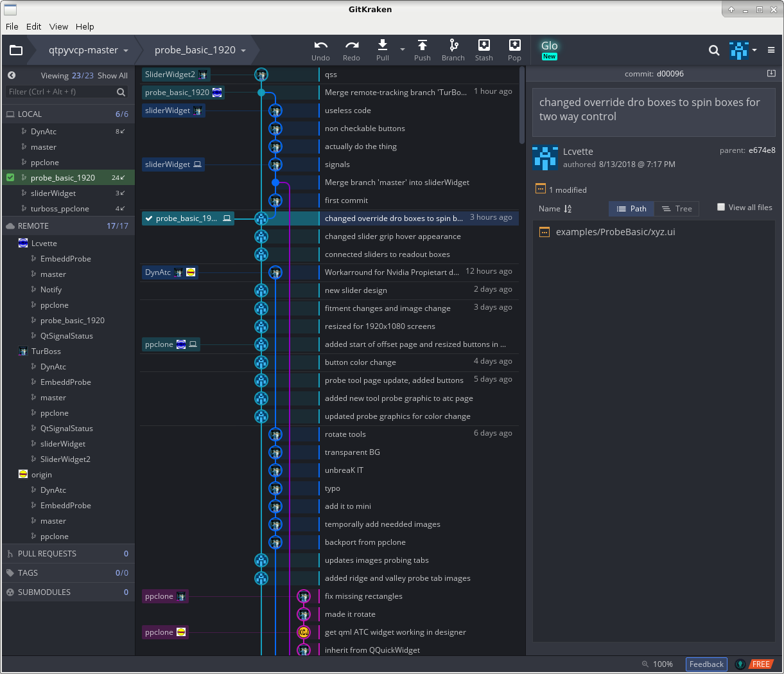Click the repository folder icon

(16, 50)
